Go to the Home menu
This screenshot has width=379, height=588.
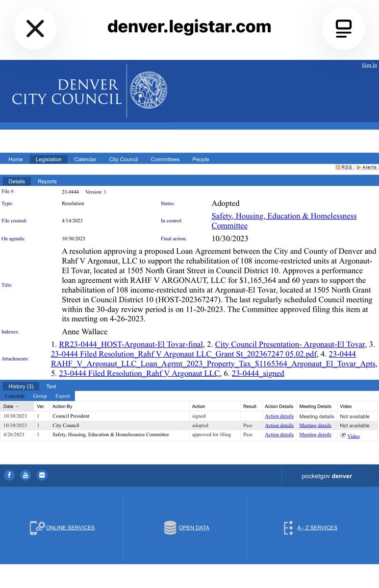pyautogui.click(x=16, y=159)
